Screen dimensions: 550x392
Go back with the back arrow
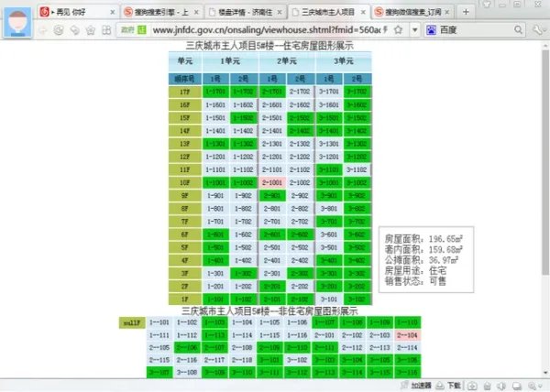[x=43, y=30]
